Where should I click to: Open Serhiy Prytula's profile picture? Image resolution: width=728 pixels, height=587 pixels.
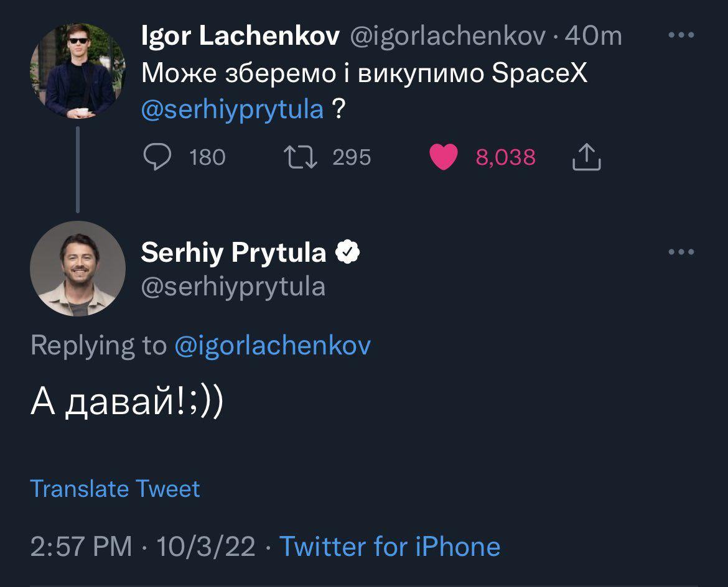[78, 269]
